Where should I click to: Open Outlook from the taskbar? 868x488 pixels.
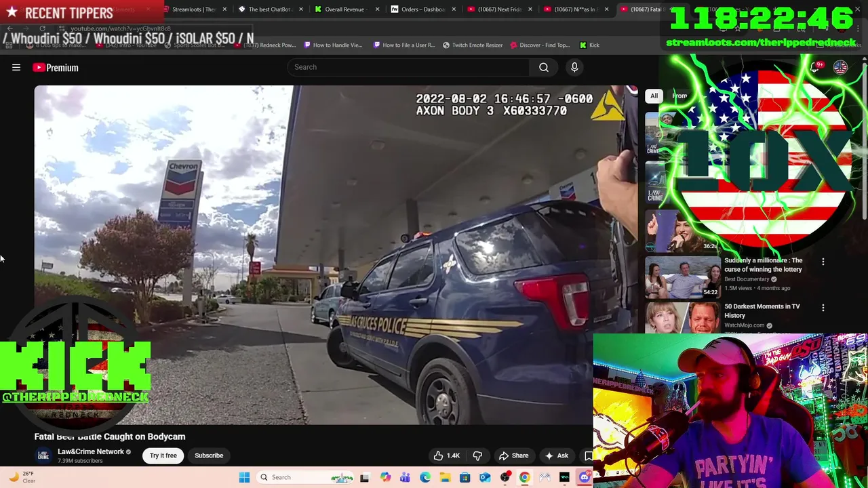(485, 477)
